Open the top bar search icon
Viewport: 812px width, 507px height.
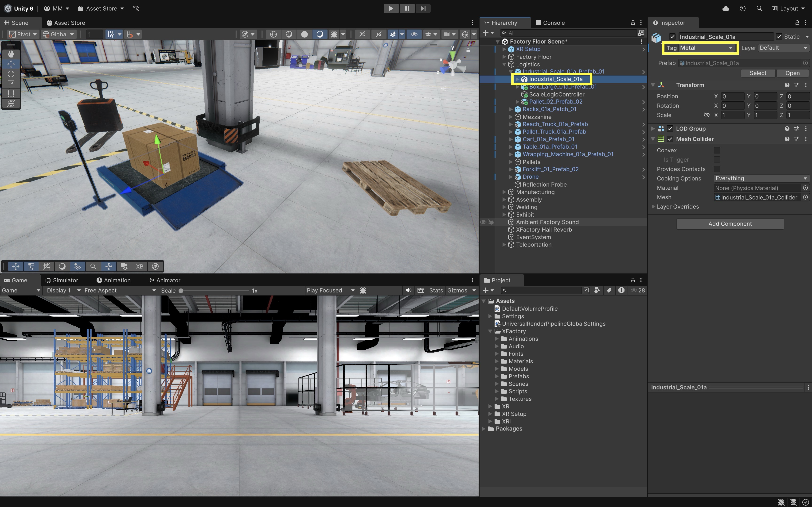(x=759, y=8)
